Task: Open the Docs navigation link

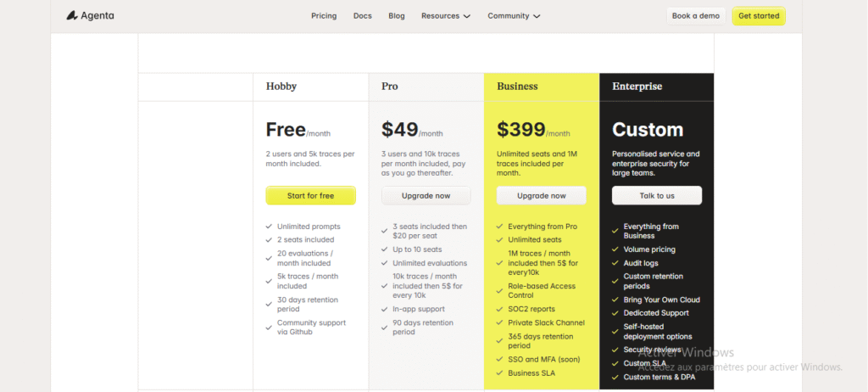Action: pyautogui.click(x=363, y=16)
